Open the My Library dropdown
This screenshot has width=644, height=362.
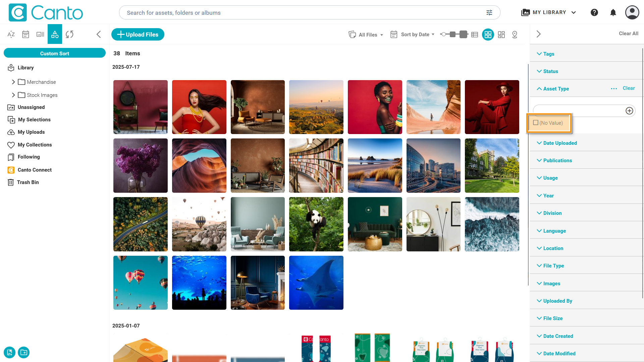click(549, 12)
